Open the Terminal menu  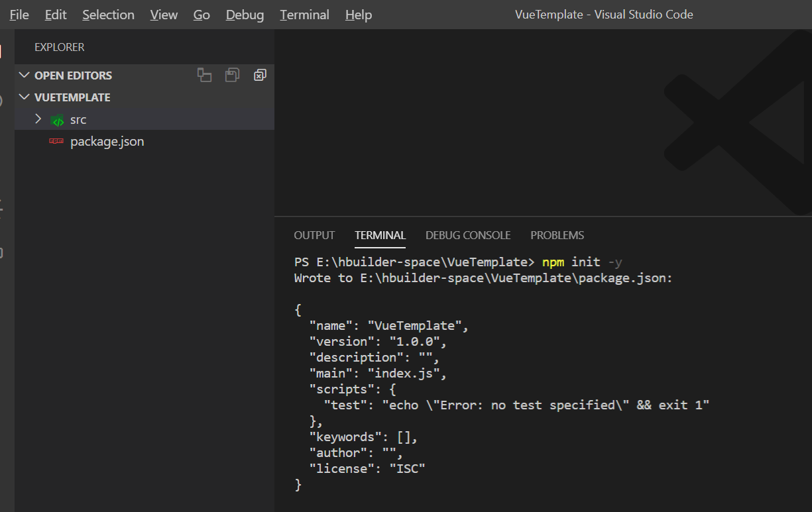click(304, 15)
